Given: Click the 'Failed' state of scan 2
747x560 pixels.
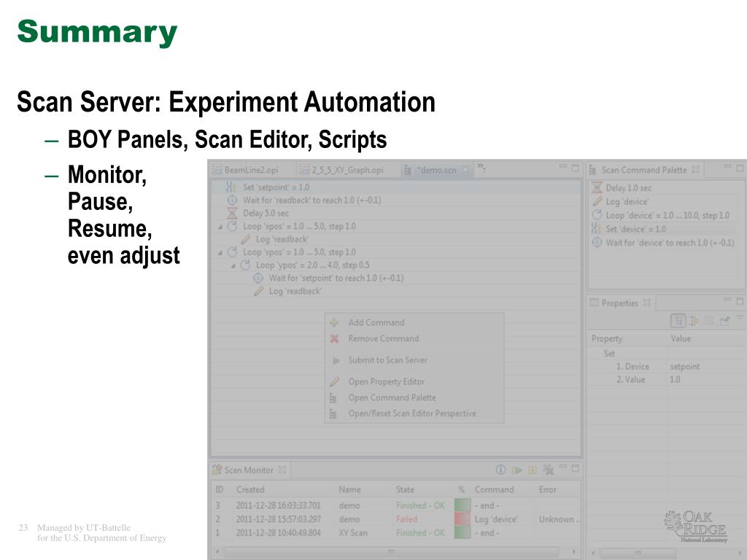Looking at the screenshot, I should (406, 519).
